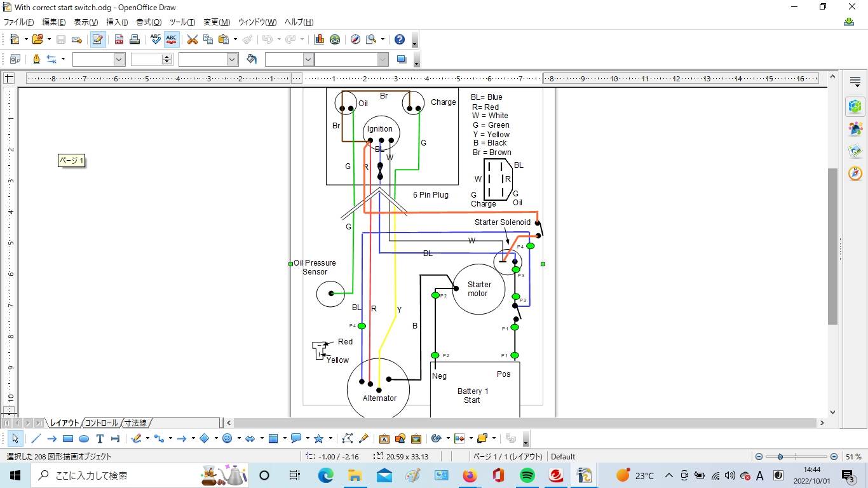The image size is (868, 488).
Task: Open the Navigator compass icon in toolbar
Action: coord(355,39)
